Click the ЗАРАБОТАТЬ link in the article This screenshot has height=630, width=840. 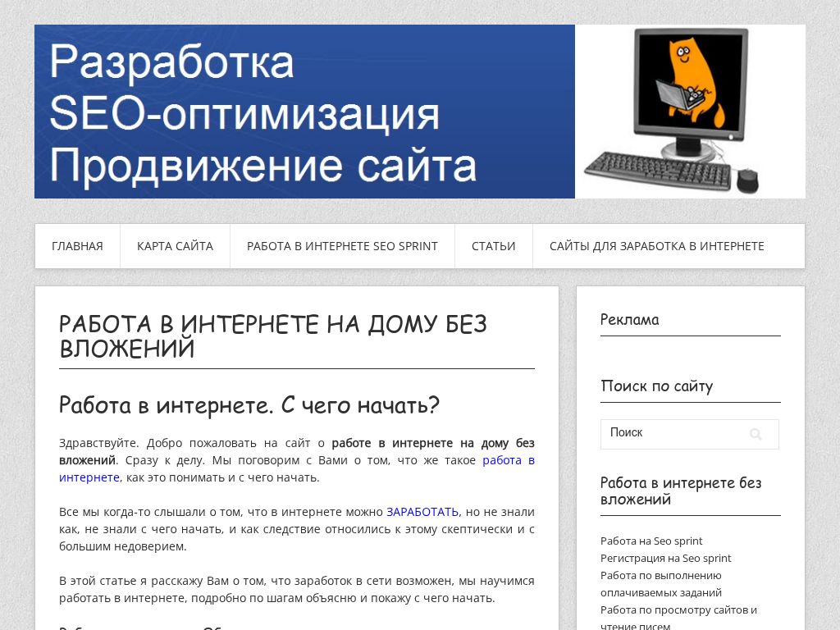[x=422, y=511]
